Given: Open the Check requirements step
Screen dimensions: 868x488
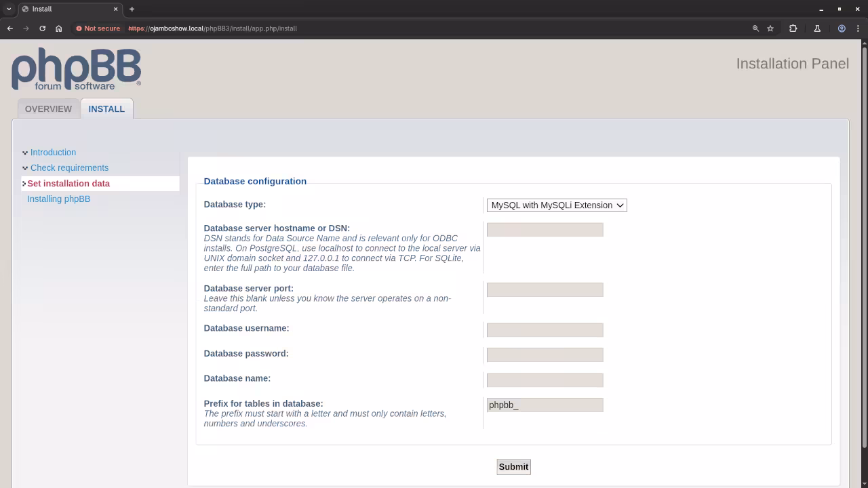Looking at the screenshot, I should (x=69, y=168).
